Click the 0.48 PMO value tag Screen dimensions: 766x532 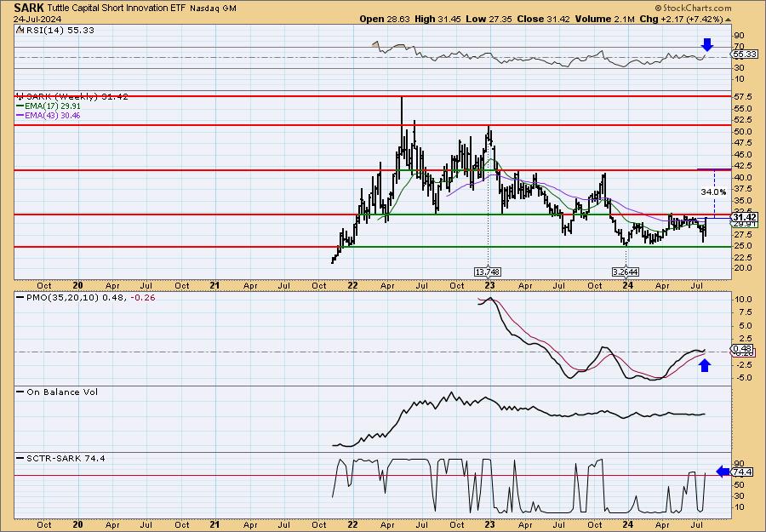tap(743, 349)
